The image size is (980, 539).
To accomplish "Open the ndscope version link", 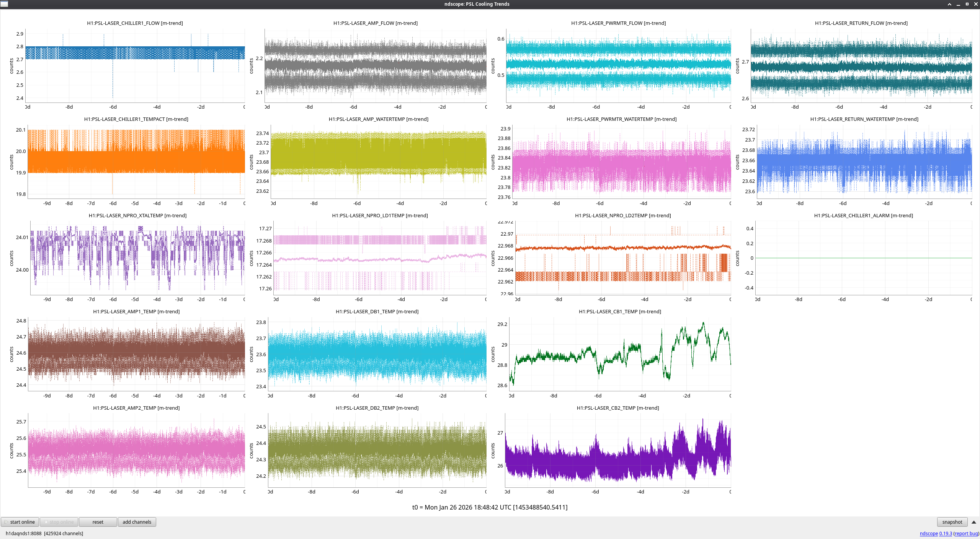I will click(936, 533).
